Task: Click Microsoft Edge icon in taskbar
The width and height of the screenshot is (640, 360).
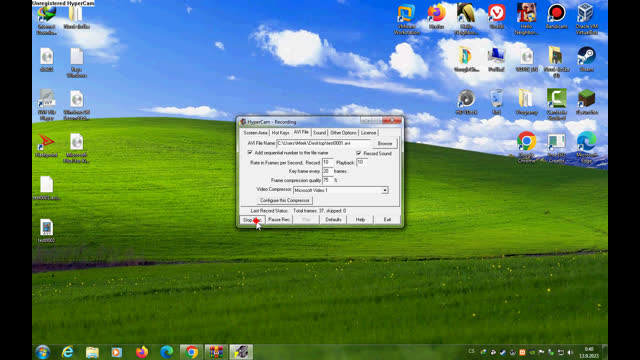Action: [x=167, y=352]
